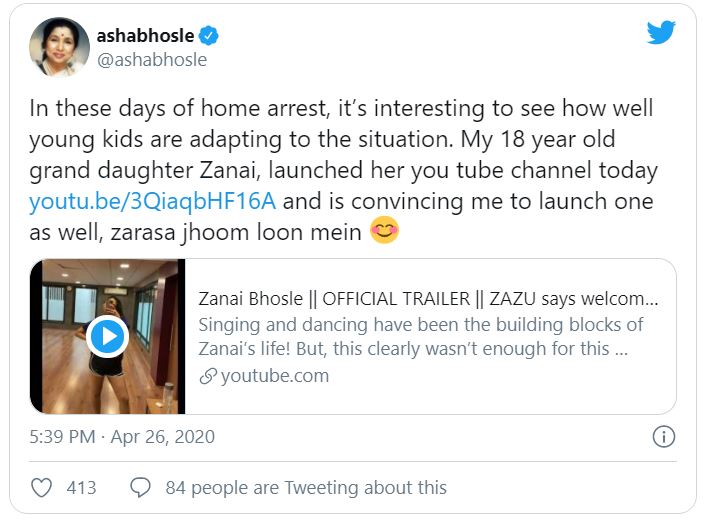The width and height of the screenshot is (713, 522).
Task: View 84 people are Tweeting about this
Action: click(x=306, y=487)
